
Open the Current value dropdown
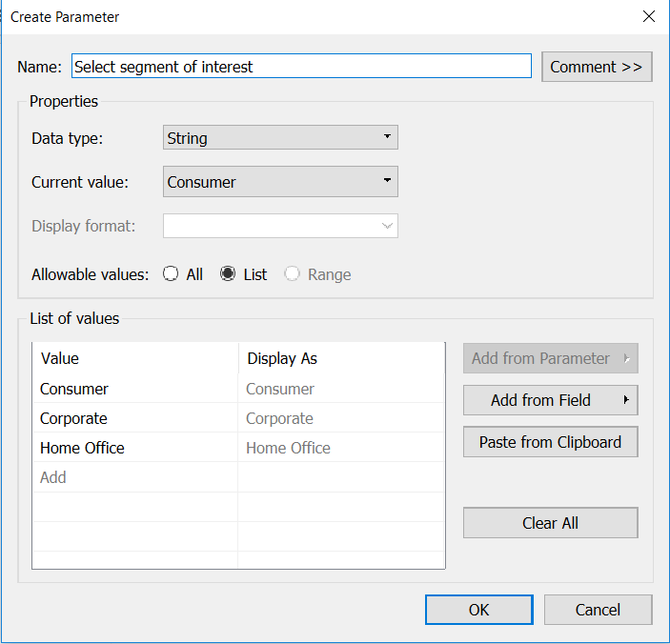[x=280, y=182]
